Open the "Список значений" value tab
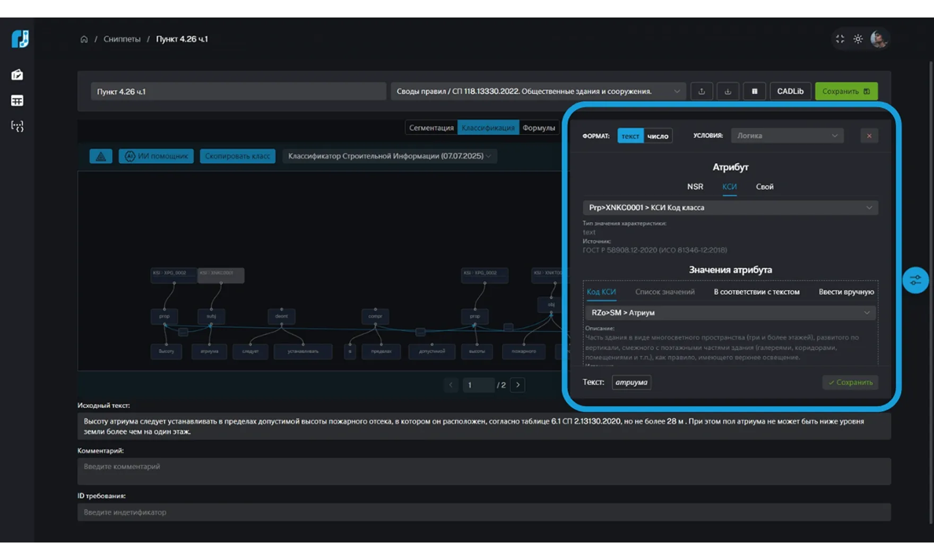 pyautogui.click(x=665, y=292)
